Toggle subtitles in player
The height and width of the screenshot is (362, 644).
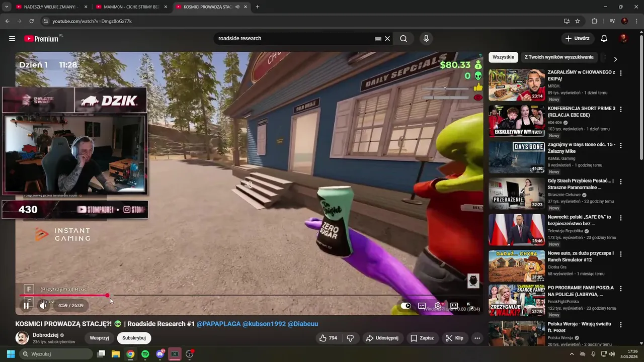coord(422,306)
